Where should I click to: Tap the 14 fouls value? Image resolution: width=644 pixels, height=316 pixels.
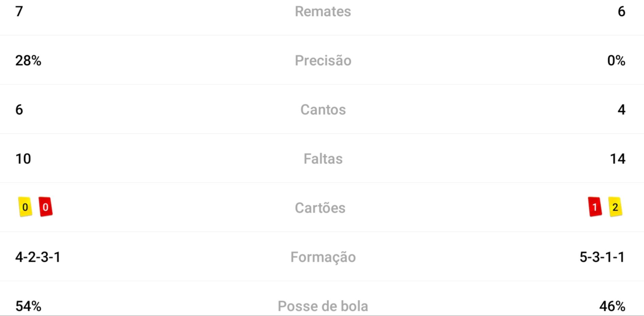(x=618, y=159)
